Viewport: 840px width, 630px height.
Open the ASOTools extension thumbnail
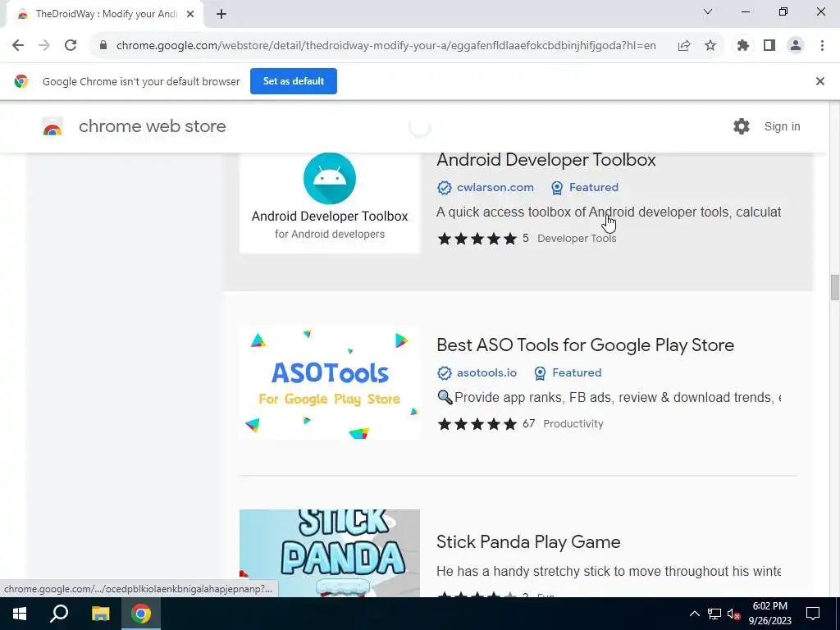click(330, 382)
